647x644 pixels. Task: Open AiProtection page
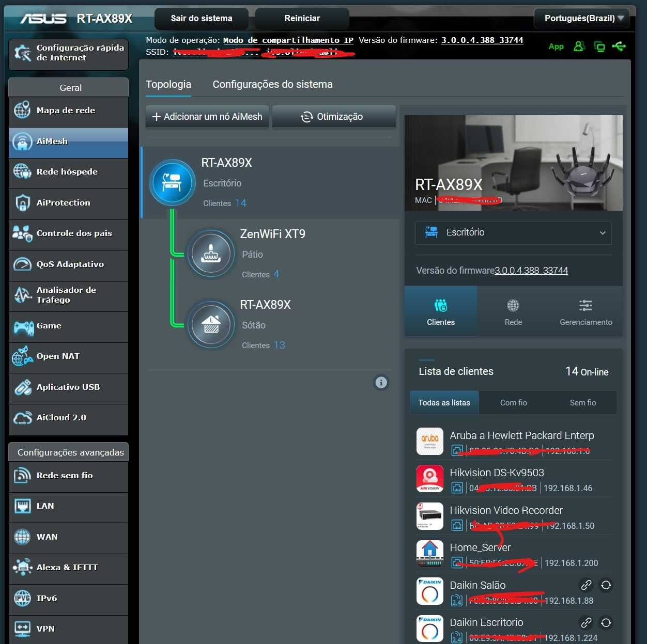coord(68,203)
